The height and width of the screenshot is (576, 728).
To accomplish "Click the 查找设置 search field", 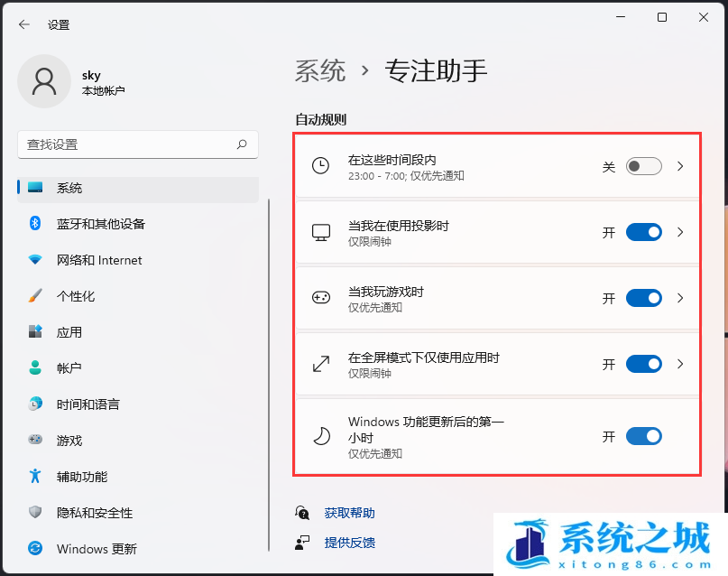I will tap(138, 144).
